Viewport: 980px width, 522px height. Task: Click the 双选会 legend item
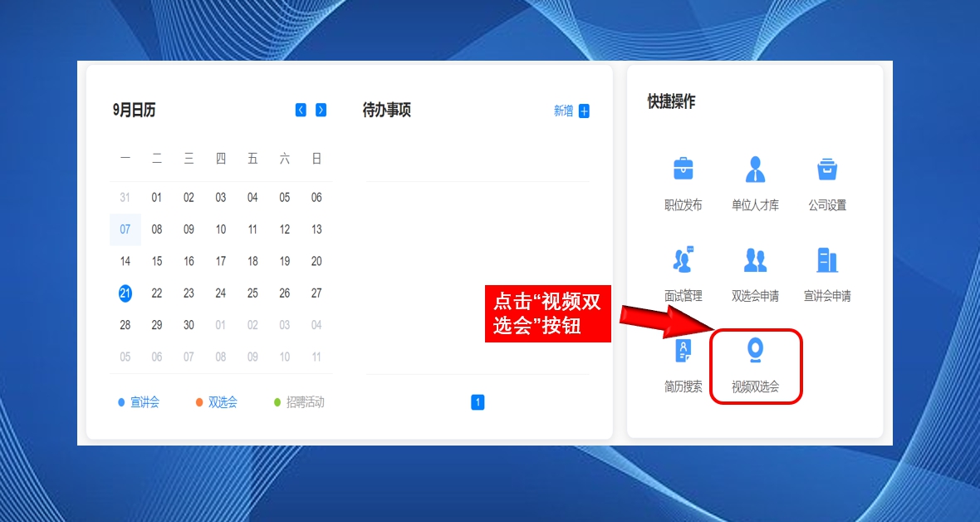point(216,401)
